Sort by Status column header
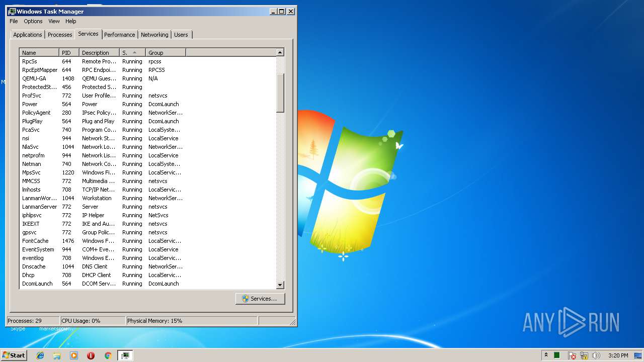 pyautogui.click(x=132, y=52)
